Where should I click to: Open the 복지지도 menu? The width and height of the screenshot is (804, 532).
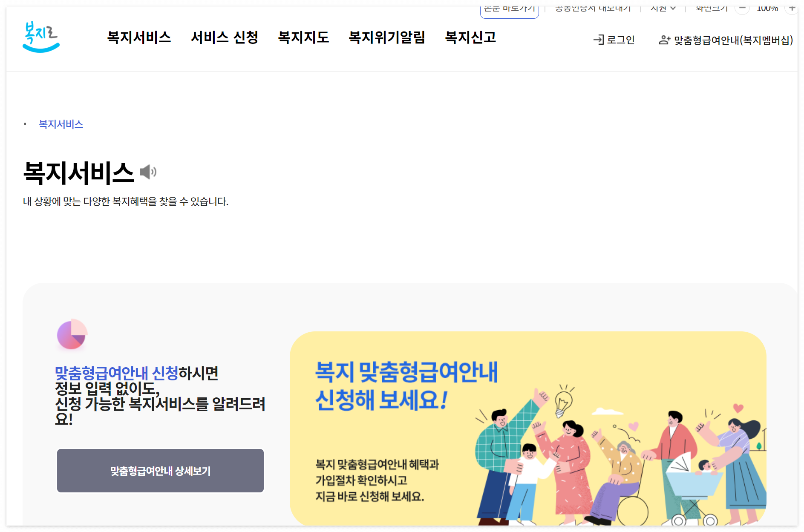click(x=303, y=37)
